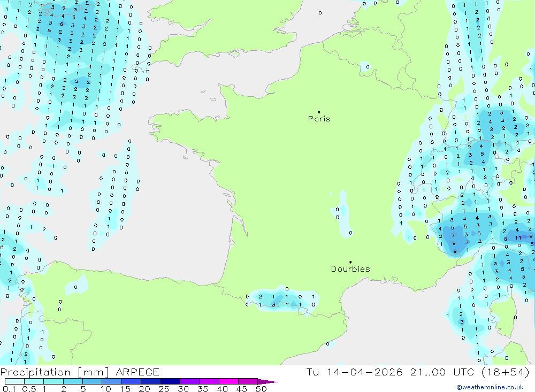Select the 25 to 30 dark blue swatch

[170, 381]
